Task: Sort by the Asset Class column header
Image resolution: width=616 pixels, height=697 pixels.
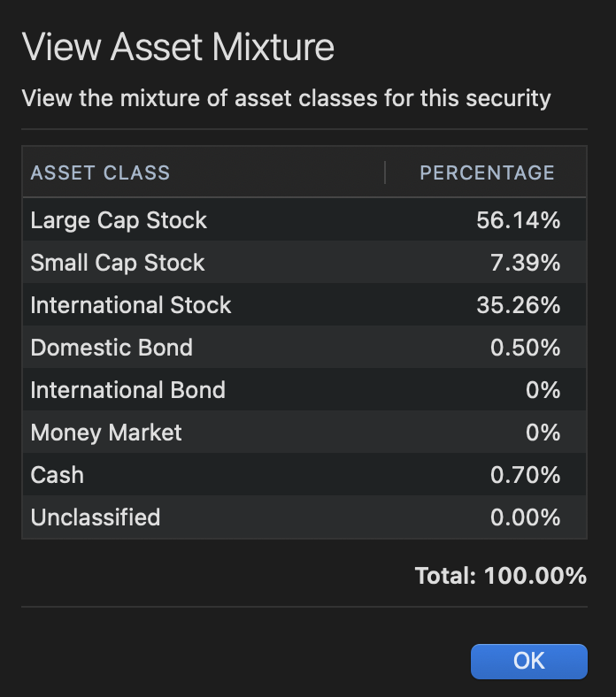Action: pyautogui.click(x=100, y=172)
